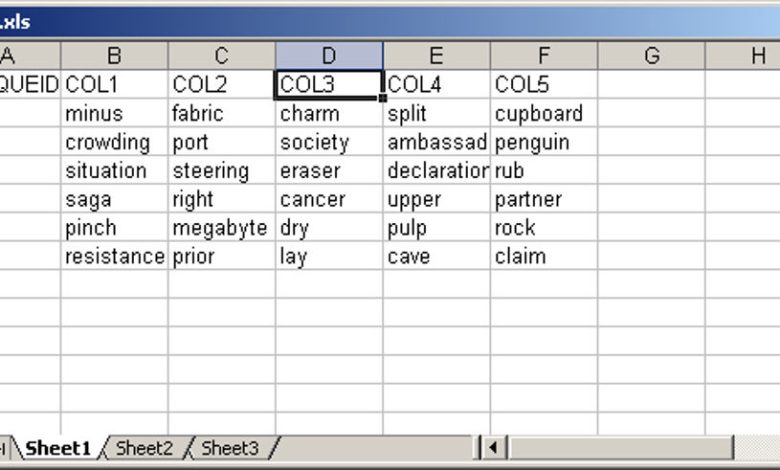Select column B header
The width and height of the screenshot is (780, 470).
click(x=114, y=56)
